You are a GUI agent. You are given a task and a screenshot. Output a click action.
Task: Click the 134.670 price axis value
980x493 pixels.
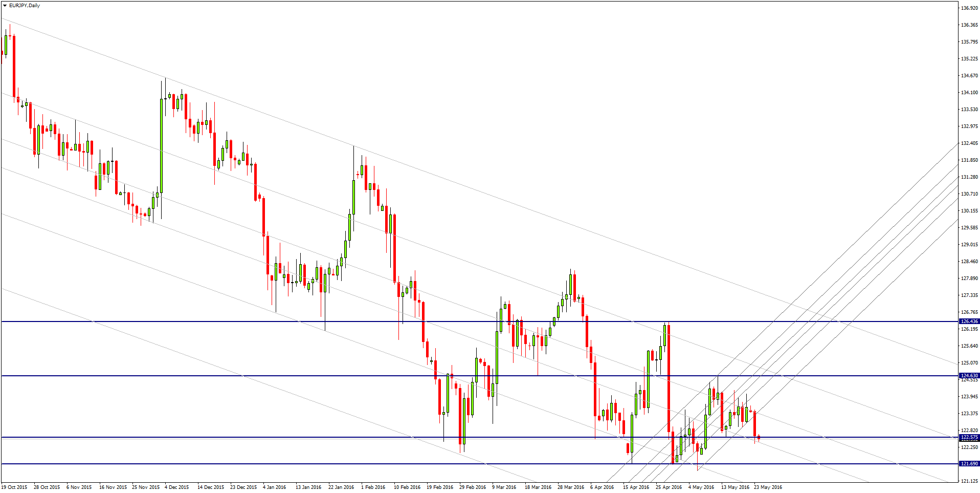coord(970,76)
